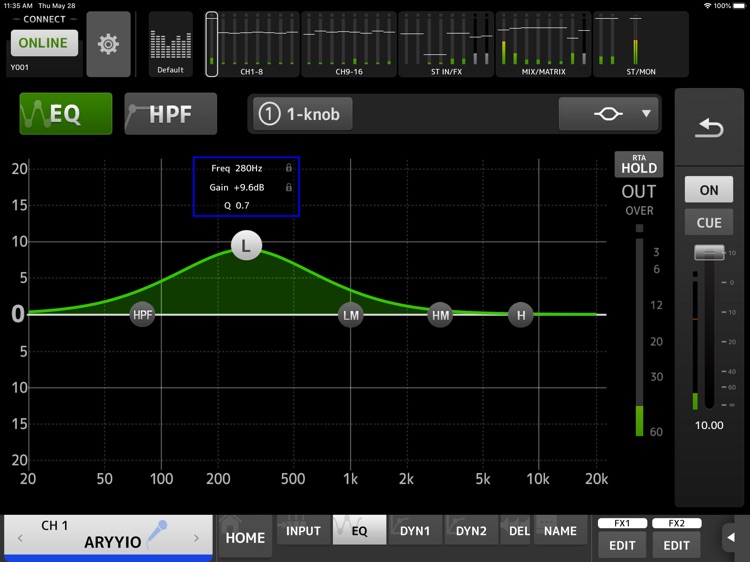Viewport: 750px width, 562px height.
Task: Switch to bottom EQ tab
Action: pos(359,530)
